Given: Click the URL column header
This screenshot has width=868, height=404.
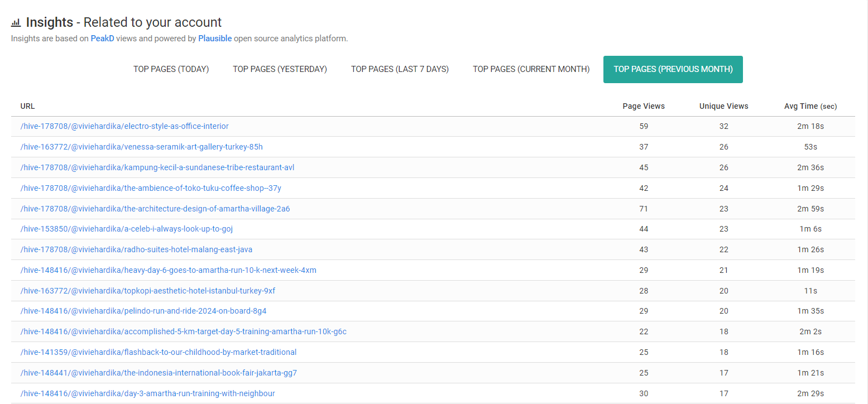Looking at the screenshot, I should [28, 106].
